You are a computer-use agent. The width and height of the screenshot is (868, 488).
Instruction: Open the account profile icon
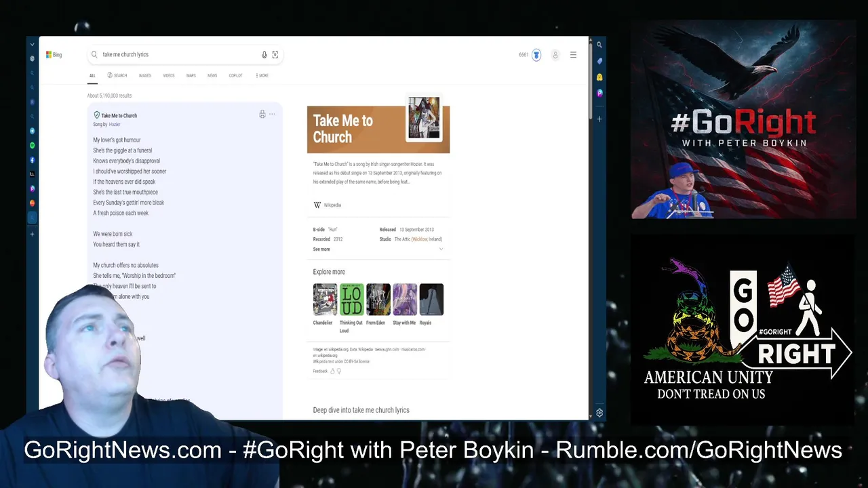tap(555, 55)
